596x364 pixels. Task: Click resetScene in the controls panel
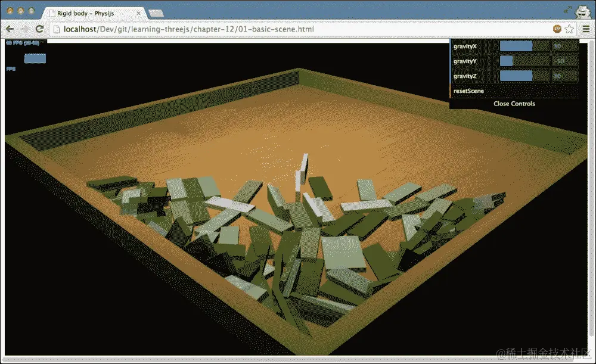click(514, 91)
